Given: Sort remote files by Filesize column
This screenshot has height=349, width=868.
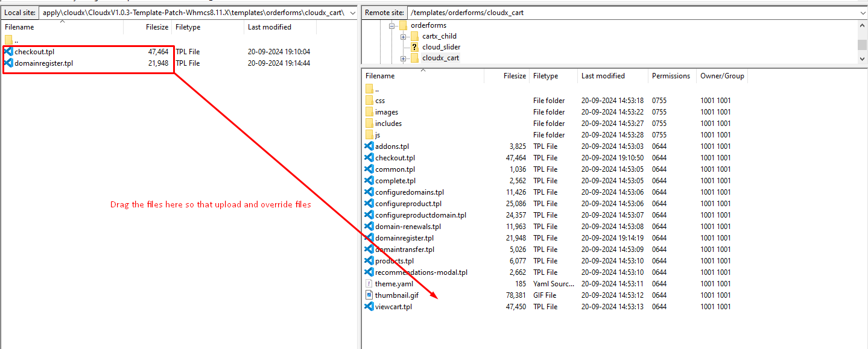Looking at the screenshot, I should click(515, 76).
